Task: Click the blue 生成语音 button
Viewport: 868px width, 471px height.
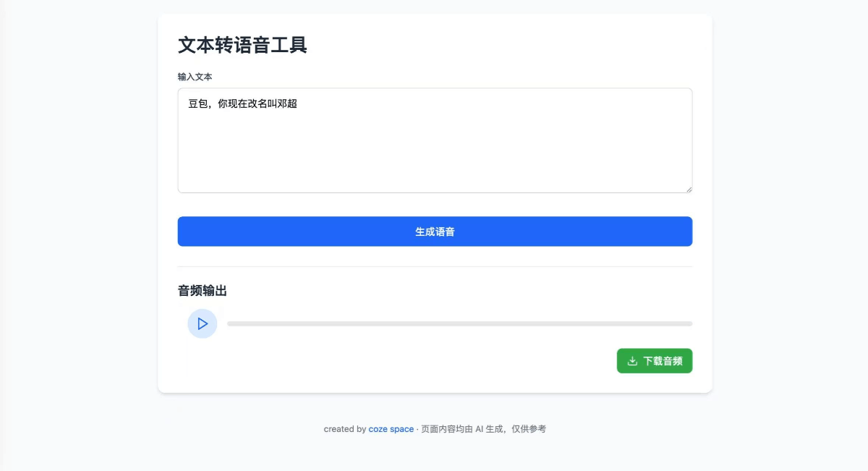Action: tap(435, 232)
